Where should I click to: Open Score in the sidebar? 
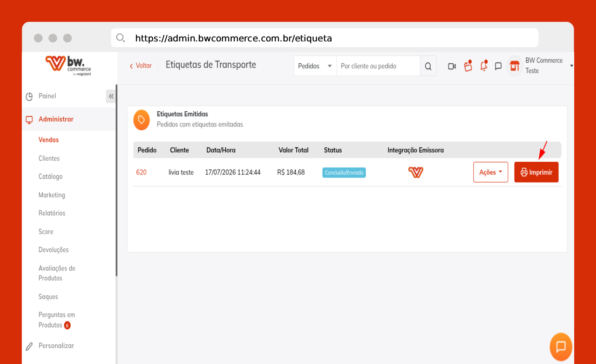(46, 231)
